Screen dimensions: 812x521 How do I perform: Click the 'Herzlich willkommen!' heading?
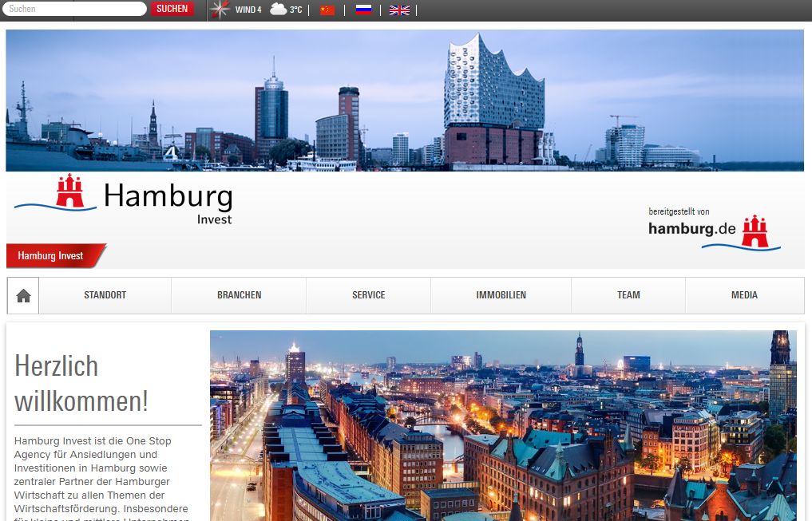tap(81, 384)
